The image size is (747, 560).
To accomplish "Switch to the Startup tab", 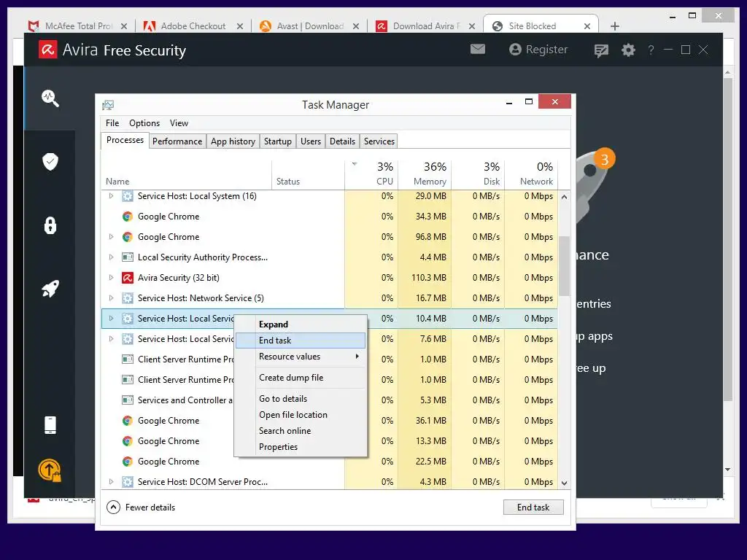I will click(x=278, y=141).
